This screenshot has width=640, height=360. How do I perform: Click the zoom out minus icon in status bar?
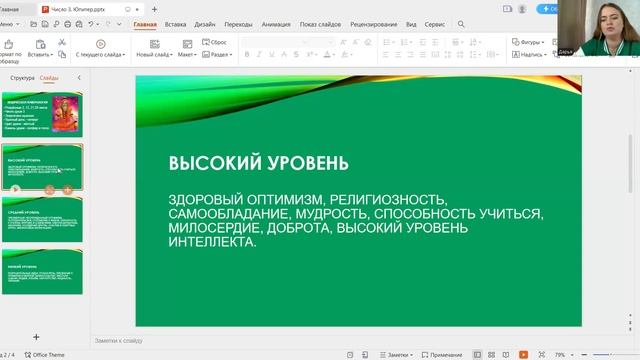pos(584,355)
